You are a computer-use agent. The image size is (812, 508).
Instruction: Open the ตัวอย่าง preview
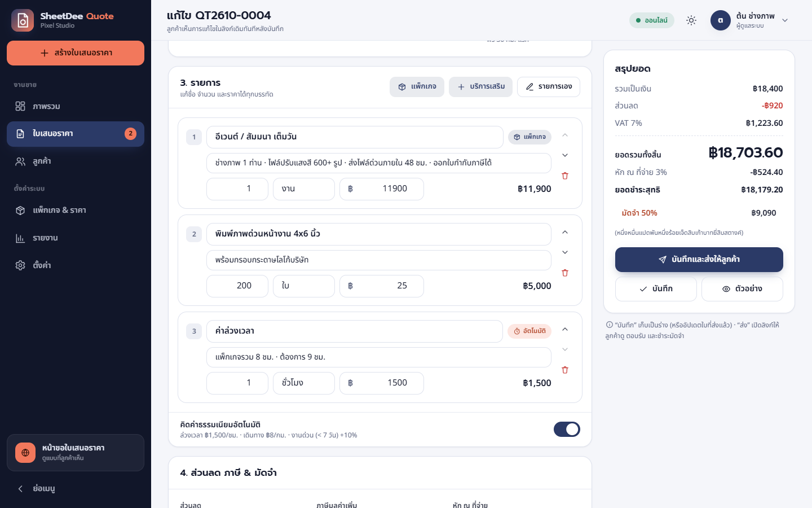click(742, 289)
